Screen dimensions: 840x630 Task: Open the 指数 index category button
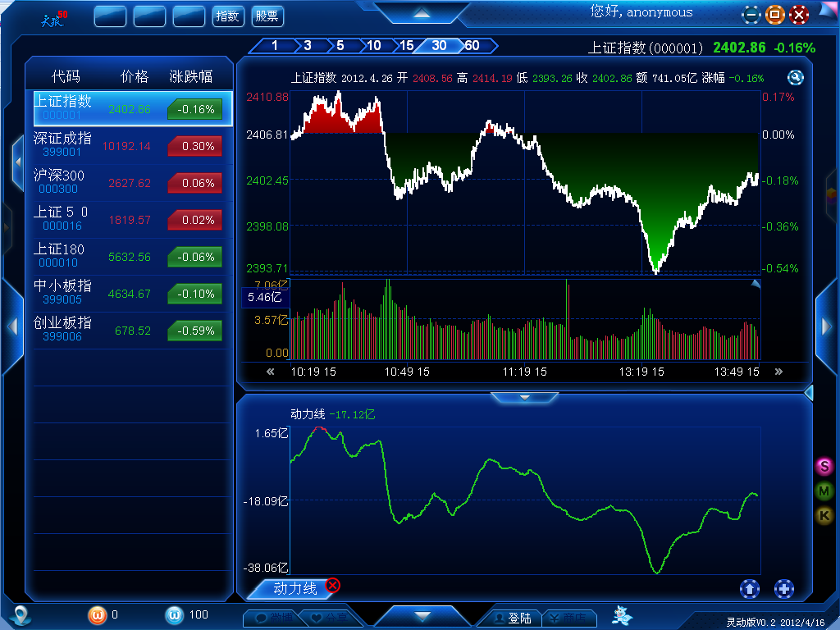click(x=228, y=16)
